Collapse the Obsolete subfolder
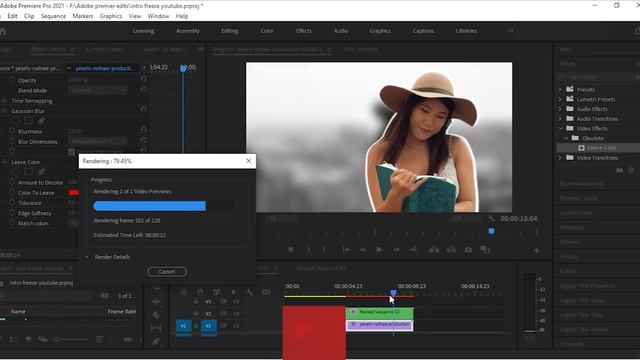640x360 pixels. [566, 138]
